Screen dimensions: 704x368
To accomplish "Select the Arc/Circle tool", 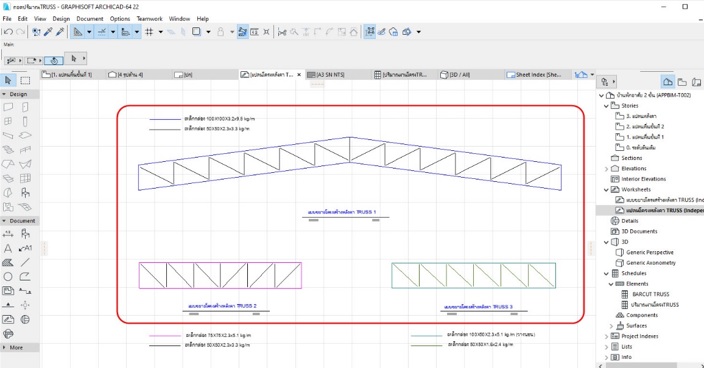I will (x=8, y=277).
